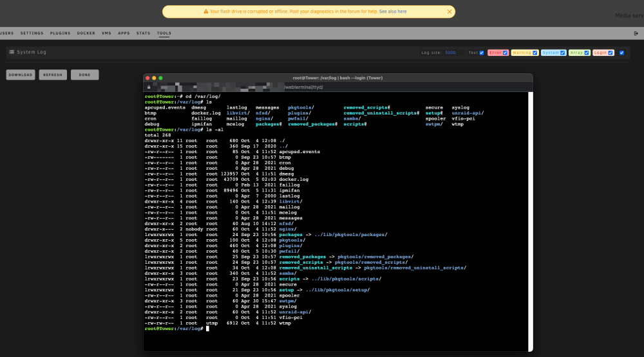Image resolution: width=644 pixels, height=357 pixels.
Task: Click the yellow minimize dot on the terminal
Action: [x=154, y=78]
